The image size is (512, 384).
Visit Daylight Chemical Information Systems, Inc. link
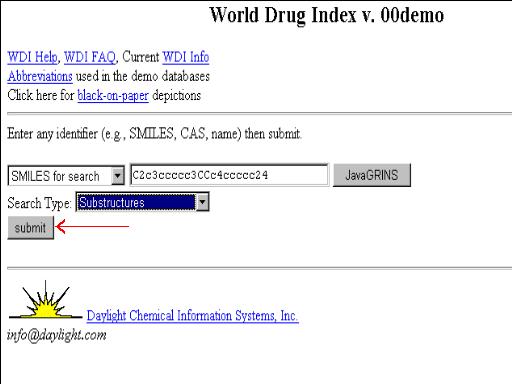click(193, 315)
